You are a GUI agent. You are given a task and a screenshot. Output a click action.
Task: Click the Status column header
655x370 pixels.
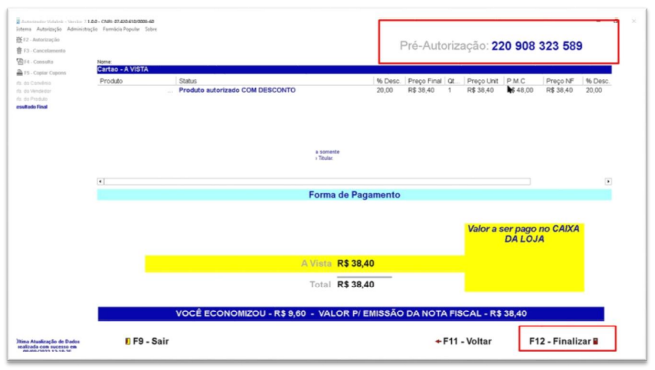(x=188, y=81)
